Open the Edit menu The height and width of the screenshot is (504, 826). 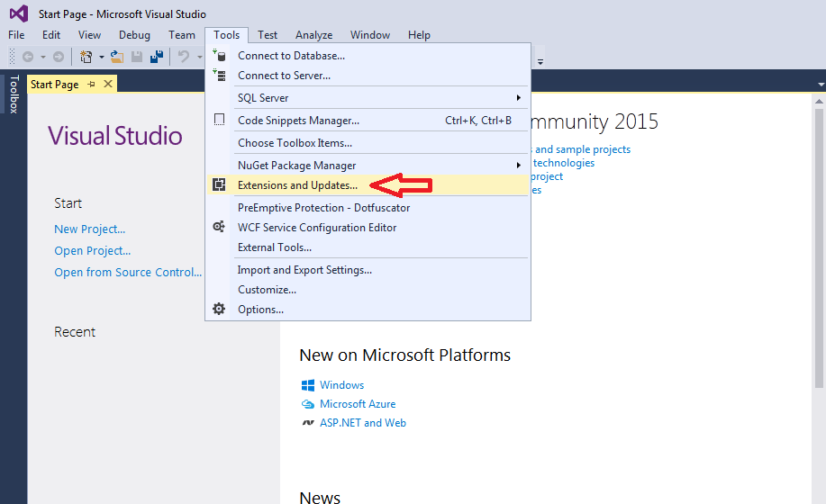[x=51, y=35]
